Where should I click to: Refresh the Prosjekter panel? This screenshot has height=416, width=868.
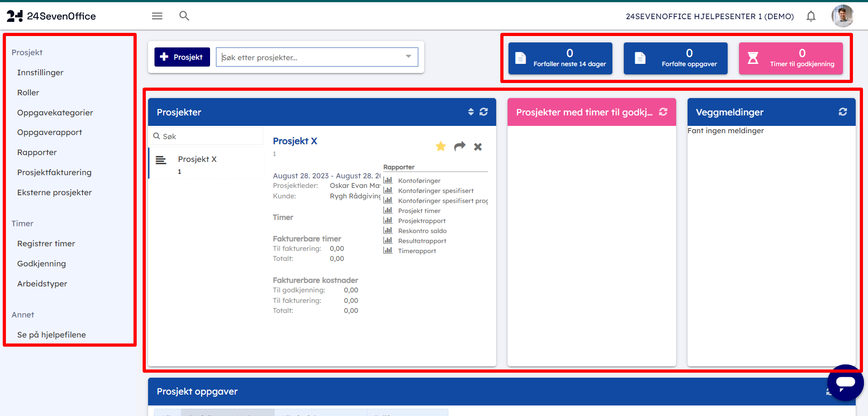coord(483,112)
